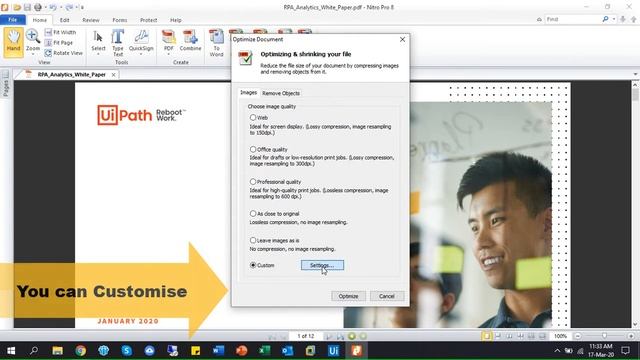The image size is (640, 360).
Task: Open the Help ribbon tab
Action: click(x=176, y=20)
